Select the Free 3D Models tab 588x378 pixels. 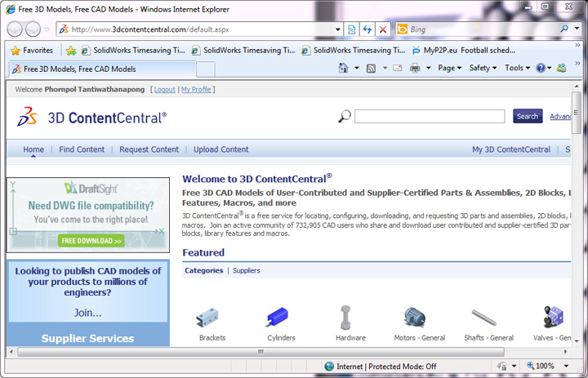(102, 69)
